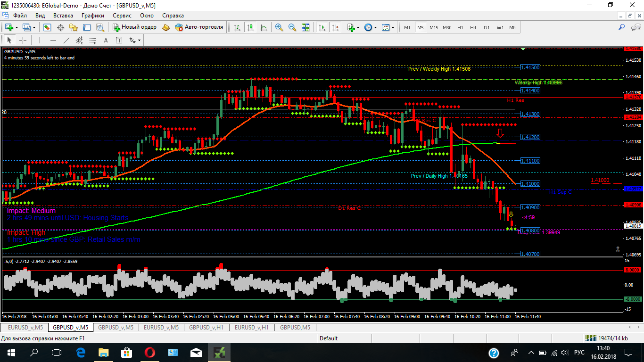Switch chart to line chart mode
This screenshot has width=644, height=362.
coord(263,27)
